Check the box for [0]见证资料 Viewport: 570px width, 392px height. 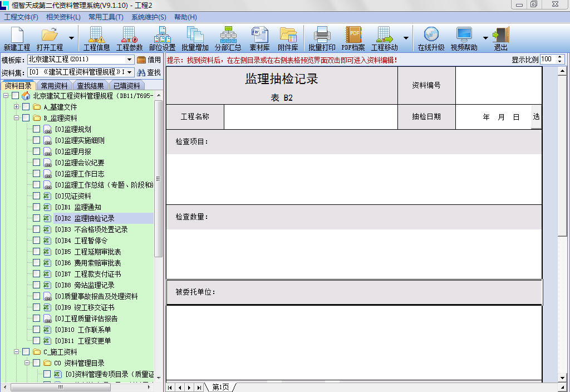click(36, 195)
